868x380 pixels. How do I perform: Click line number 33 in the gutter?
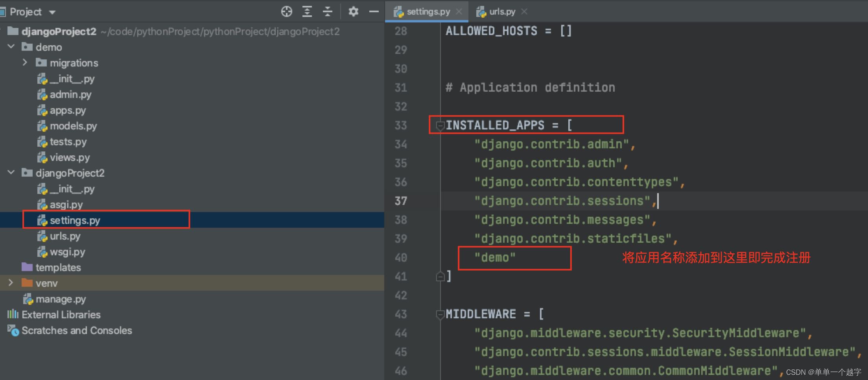point(401,125)
